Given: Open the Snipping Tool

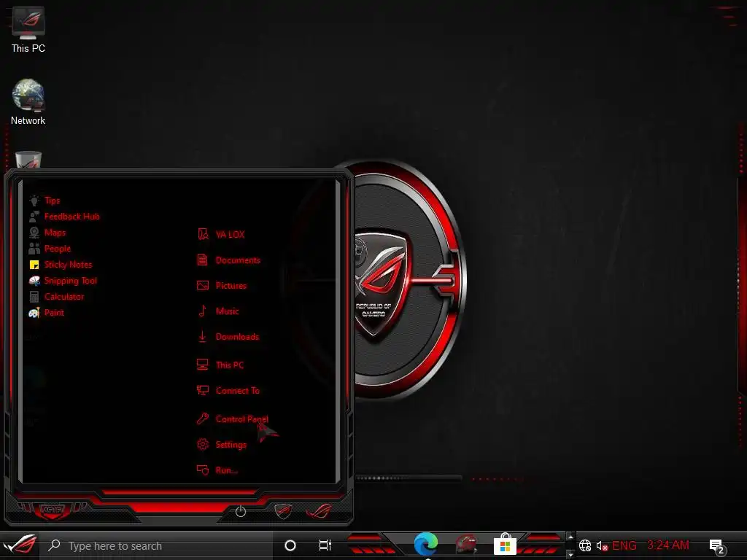Looking at the screenshot, I should (63, 281).
